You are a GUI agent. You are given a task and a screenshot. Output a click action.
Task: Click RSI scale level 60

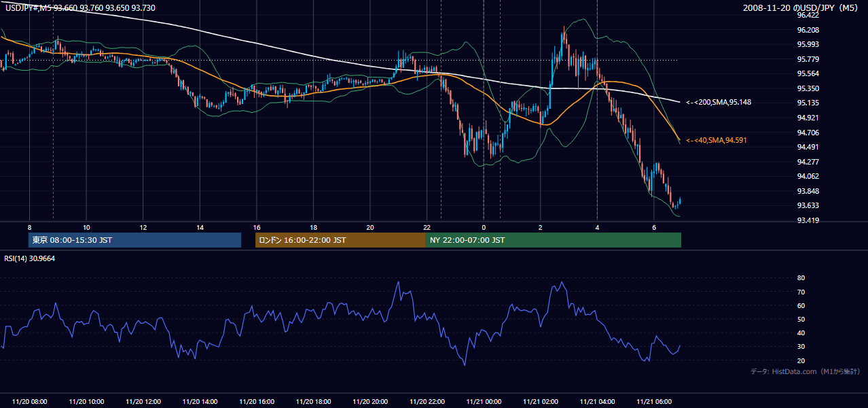801,305
